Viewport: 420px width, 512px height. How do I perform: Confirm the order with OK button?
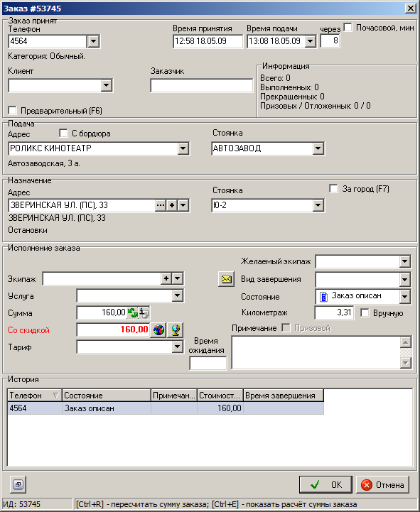[x=325, y=484]
